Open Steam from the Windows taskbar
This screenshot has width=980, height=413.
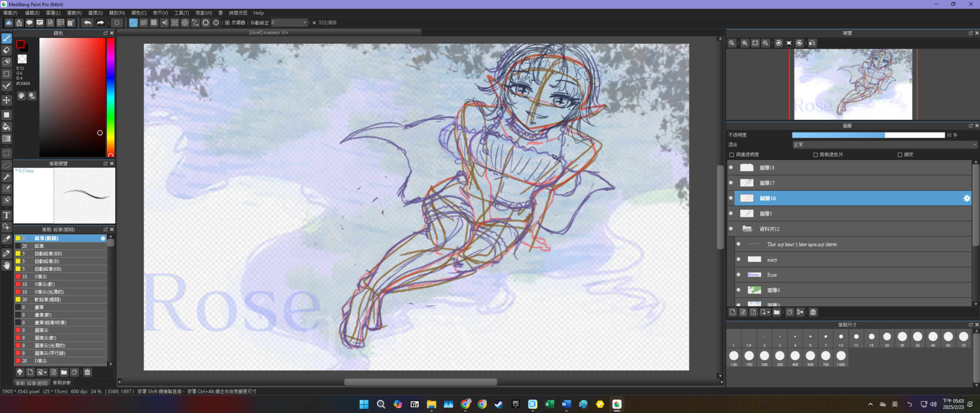click(x=499, y=404)
